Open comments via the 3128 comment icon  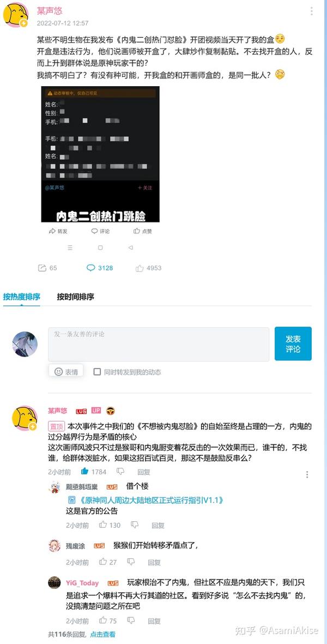[x=90, y=268]
